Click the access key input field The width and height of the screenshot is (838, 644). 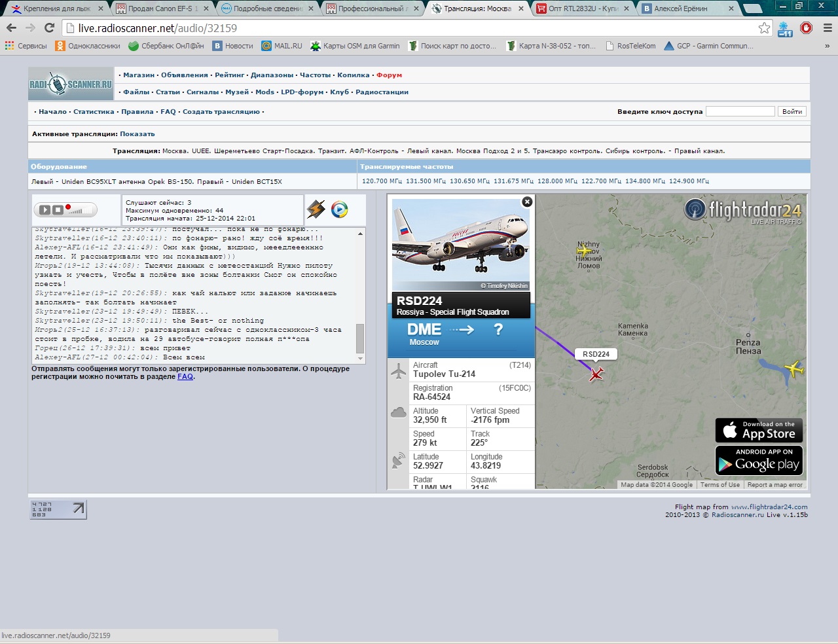click(740, 111)
